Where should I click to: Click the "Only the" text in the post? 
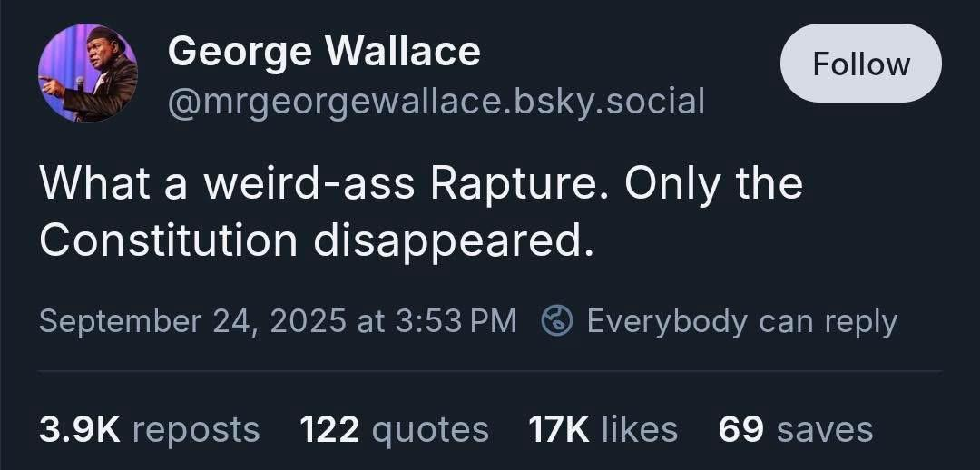click(714, 183)
